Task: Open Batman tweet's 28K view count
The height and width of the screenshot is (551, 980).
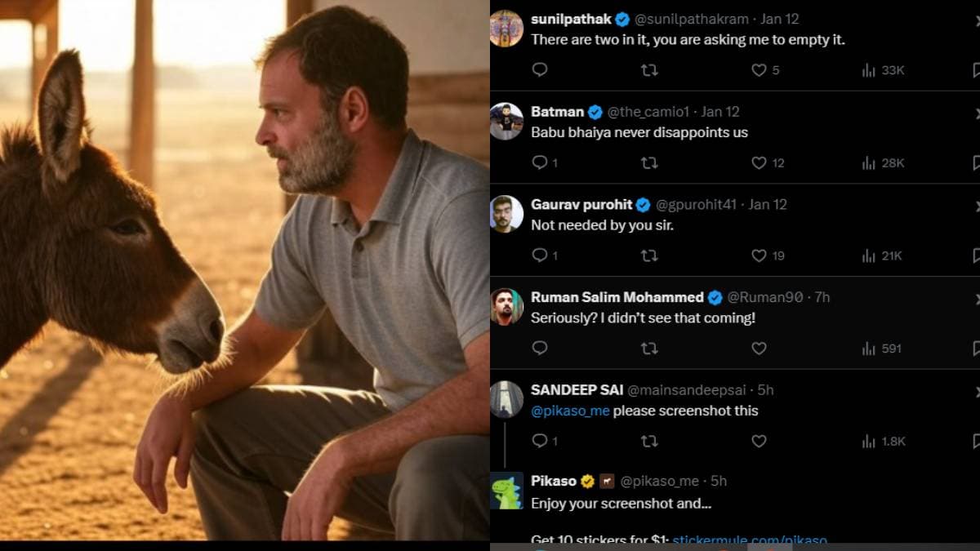Action: (x=883, y=163)
